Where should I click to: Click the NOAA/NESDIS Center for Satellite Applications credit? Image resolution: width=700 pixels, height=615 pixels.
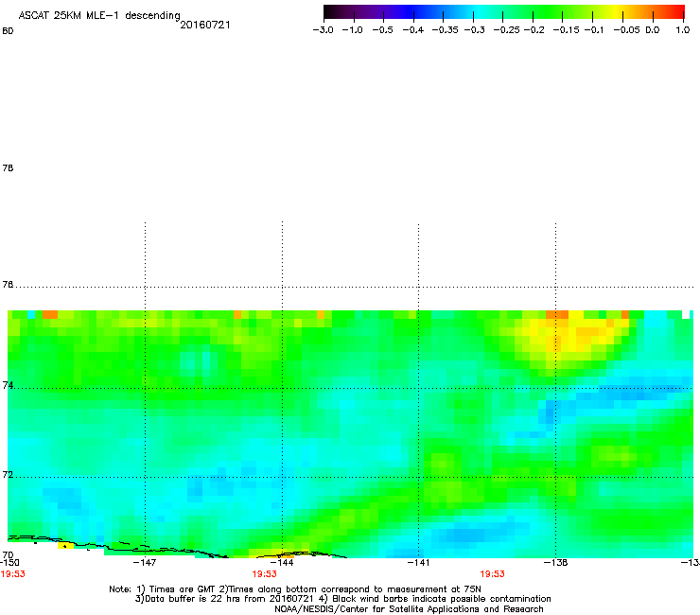409,609
